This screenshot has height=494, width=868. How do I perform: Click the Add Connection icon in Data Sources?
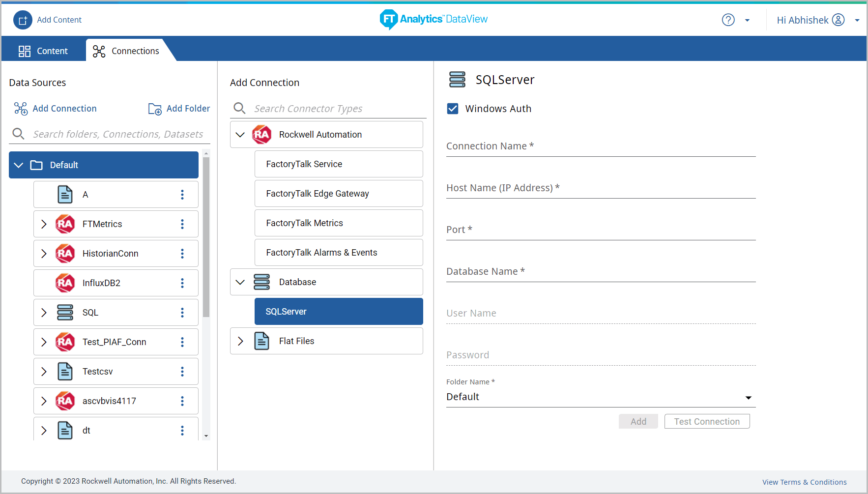coord(21,109)
